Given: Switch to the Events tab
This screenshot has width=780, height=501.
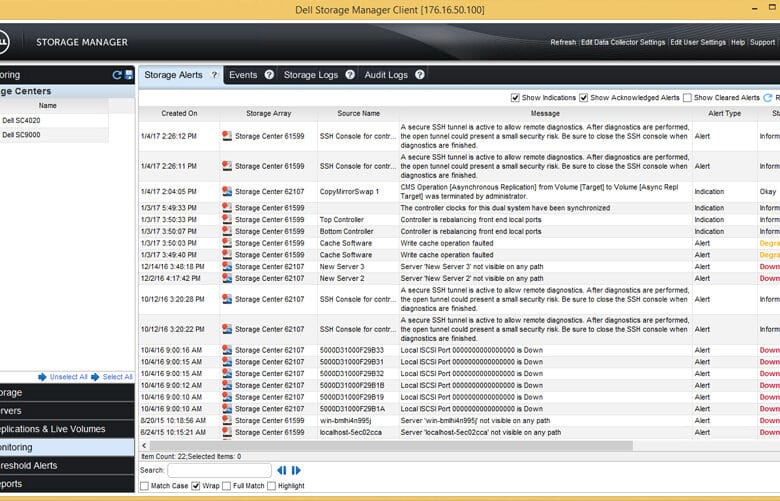Looking at the screenshot, I should pyautogui.click(x=243, y=75).
